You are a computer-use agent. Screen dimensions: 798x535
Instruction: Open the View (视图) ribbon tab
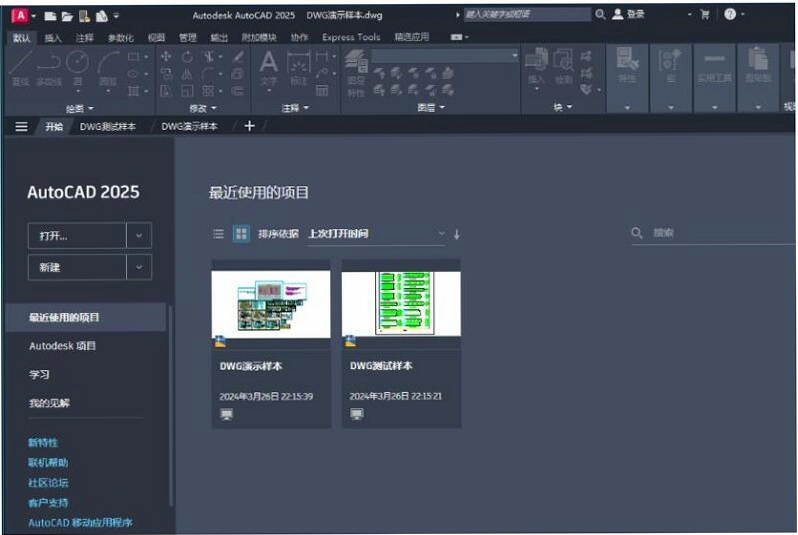[156, 38]
